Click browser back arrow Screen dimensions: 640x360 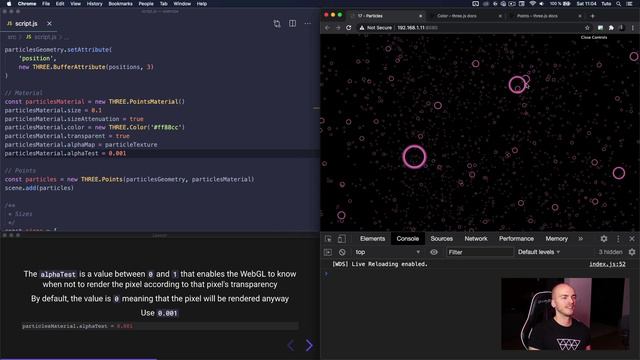327,28
